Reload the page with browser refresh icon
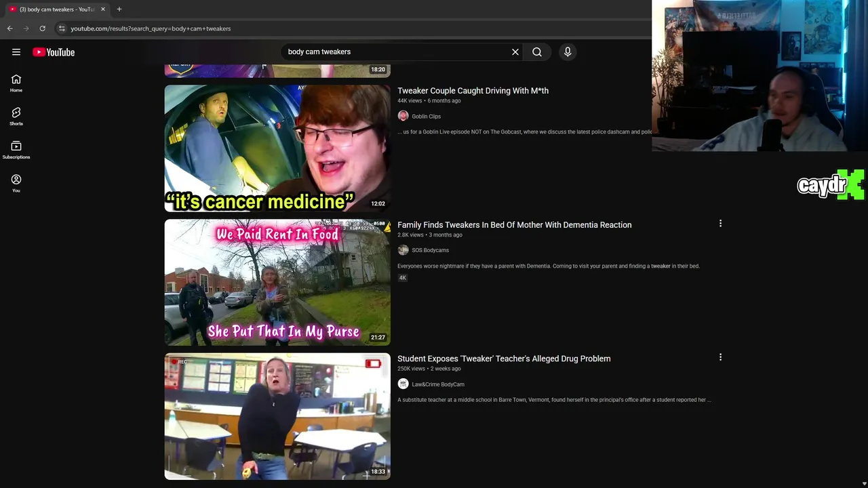This screenshot has width=868, height=488. 42,28
